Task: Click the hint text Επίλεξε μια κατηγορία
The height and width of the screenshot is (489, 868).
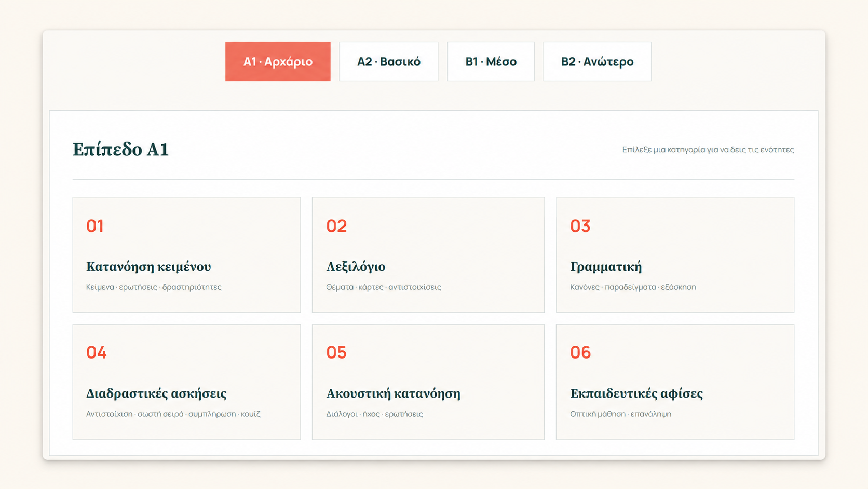Action: pos(708,150)
